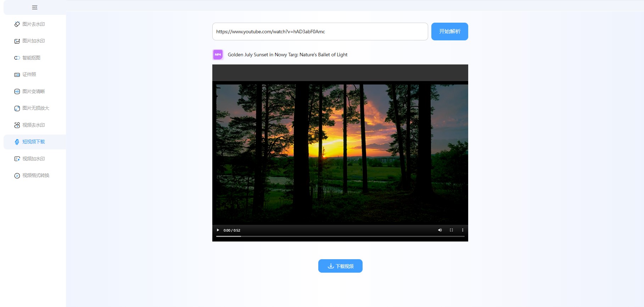Click the 0:00 / 0:52 time display
The image size is (644, 307).
pyautogui.click(x=232, y=230)
